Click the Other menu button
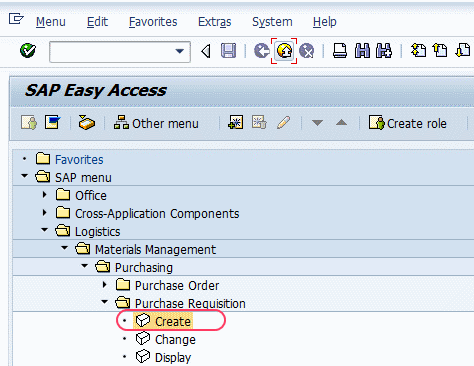 (156, 123)
